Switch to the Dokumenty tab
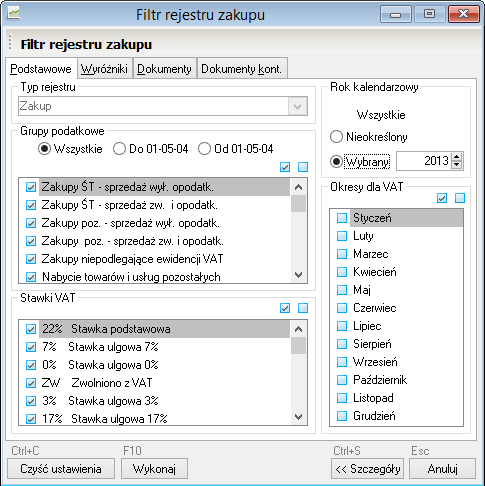The image size is (485, 486). (164, 69)
